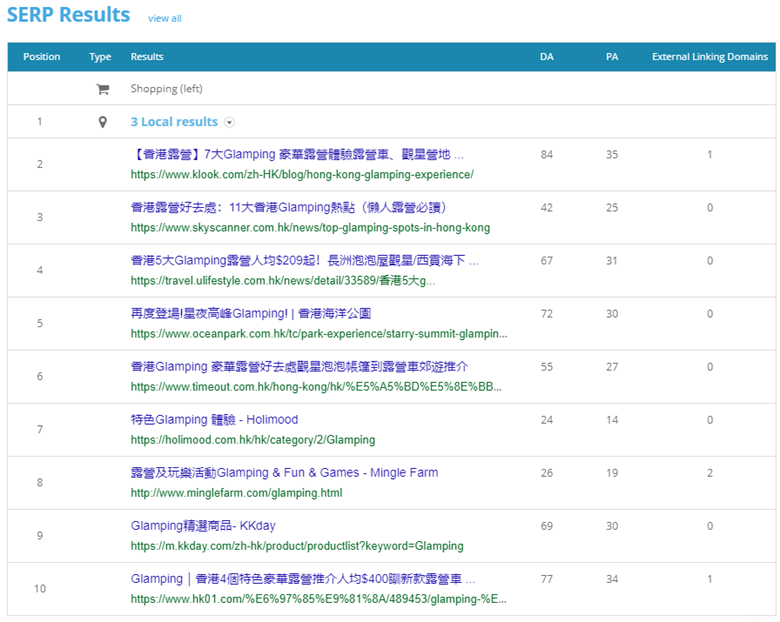
Task: Sort by External Linking Domains header
Action: coord(709,57)
